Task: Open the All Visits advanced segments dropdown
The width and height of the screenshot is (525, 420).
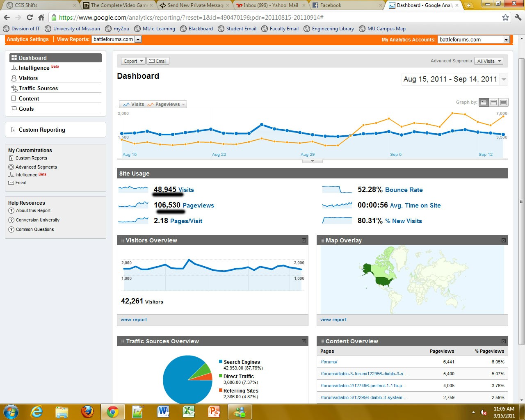Action: click(489, 61)
